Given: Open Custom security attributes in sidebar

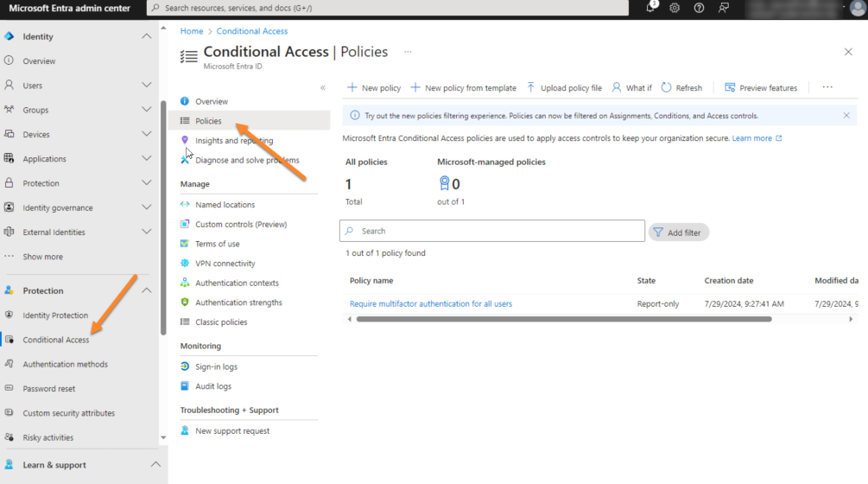Looking at the screenshot, I should pos(68,412).
